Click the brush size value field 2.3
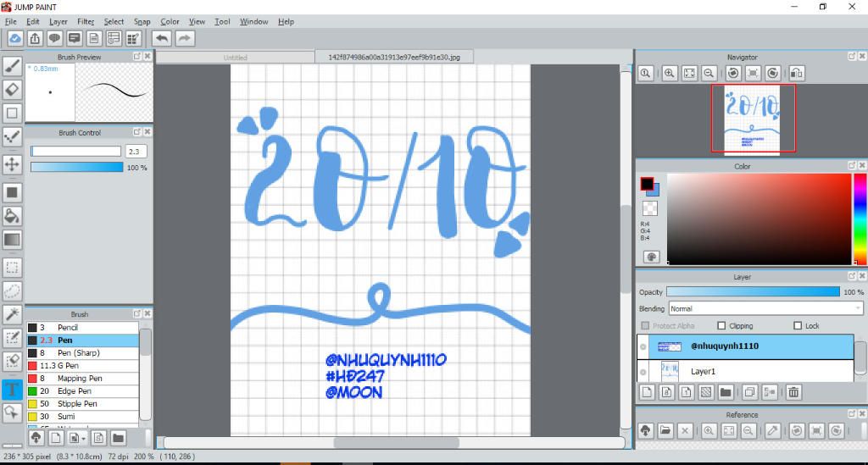The image size is (868, 465). tap(136, 151)
